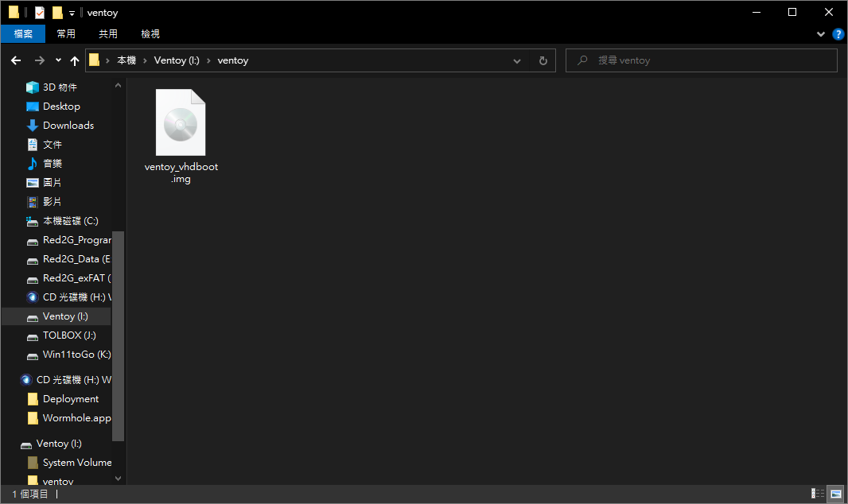Open the address bar history dropdown
The image size is (848, 504).
tap(517, 60)
